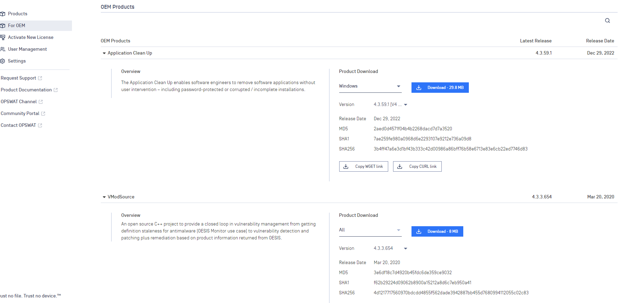This screenshot has height=303, width=644.
Task: Click download icon in Copy CURL button
Action: pos(400,166)
